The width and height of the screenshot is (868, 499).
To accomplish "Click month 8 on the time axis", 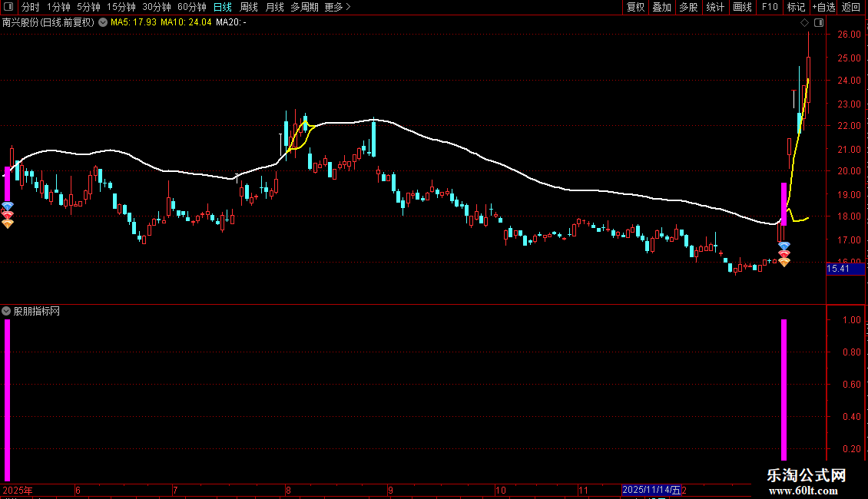I will click(x=288, y=490).
